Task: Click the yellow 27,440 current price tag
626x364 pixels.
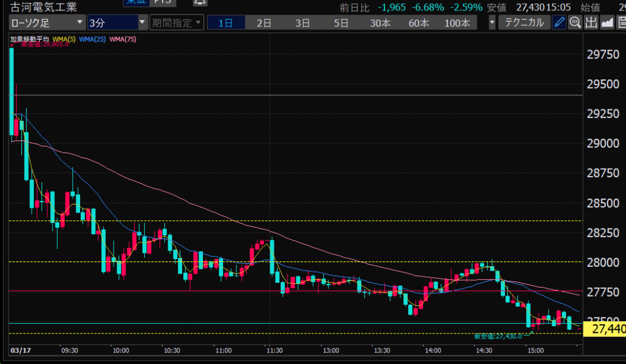Action: (604, 329)
